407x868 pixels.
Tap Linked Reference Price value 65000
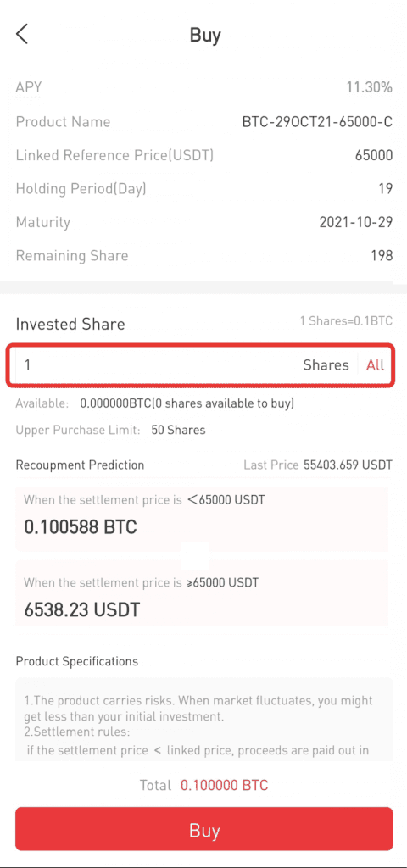374,156
